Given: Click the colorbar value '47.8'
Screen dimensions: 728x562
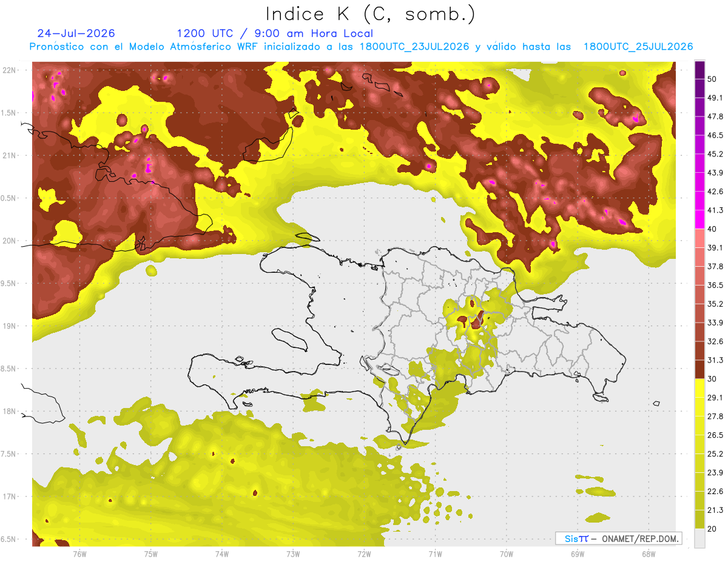Looking at the screenshot, I should [x=715, y=116].
